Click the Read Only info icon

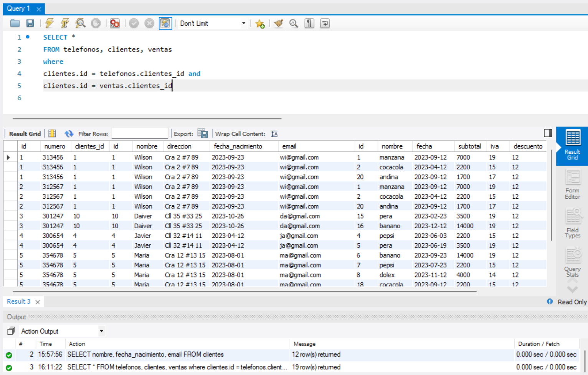pyautogui.click(x=550, y=302)
